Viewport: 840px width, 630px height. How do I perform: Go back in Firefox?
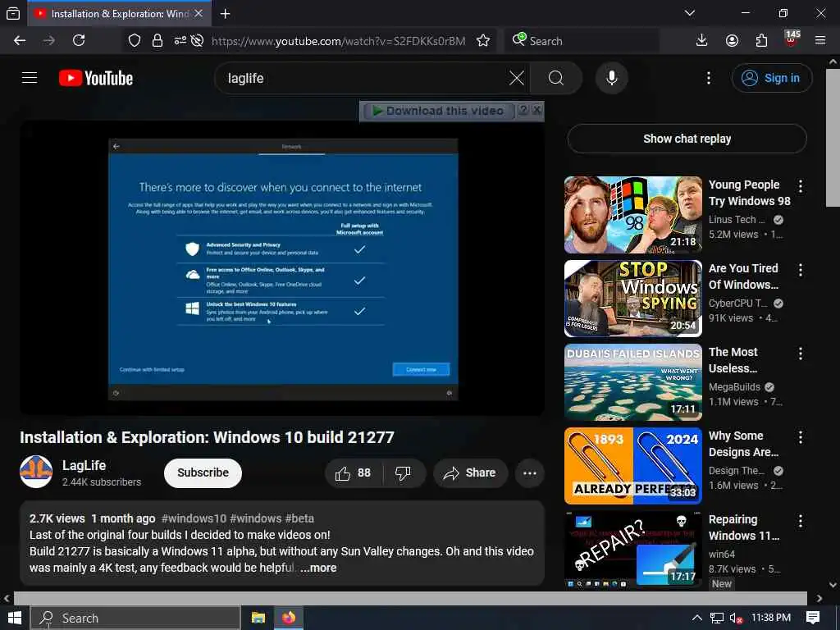[x=20, y=41]
